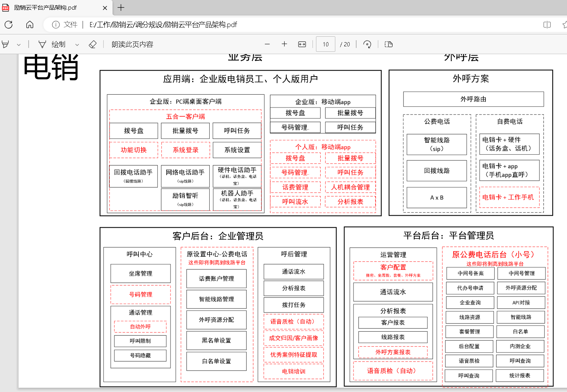This screenshot has height=392, width=567.
Task: Click 客户配置 red box
Action: coord(393,271)
